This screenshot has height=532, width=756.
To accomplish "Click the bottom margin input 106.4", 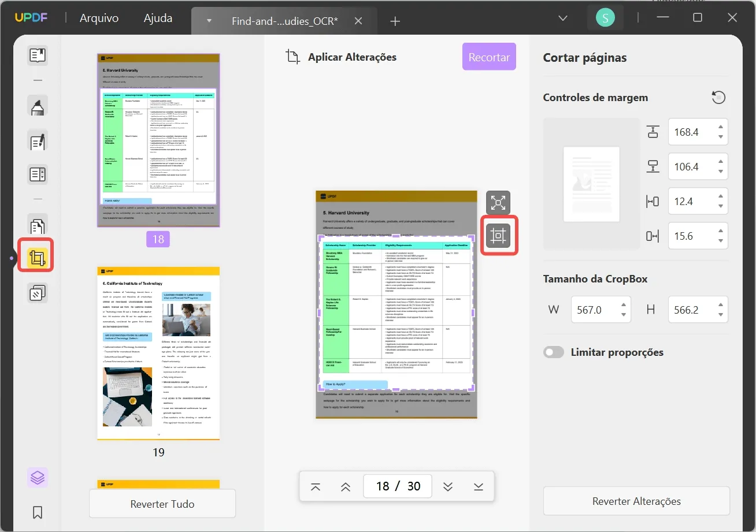I will pos(698,166).
